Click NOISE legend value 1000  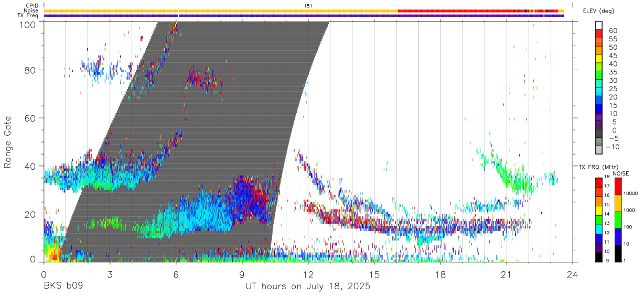629,210
